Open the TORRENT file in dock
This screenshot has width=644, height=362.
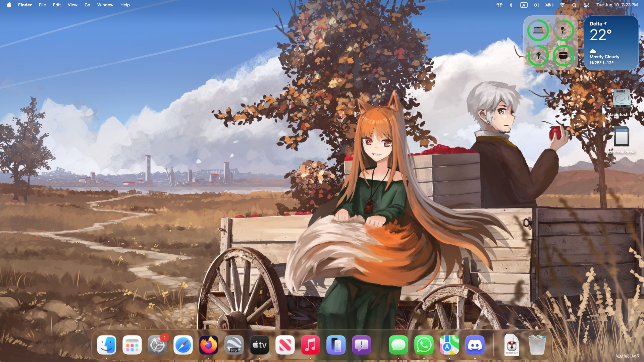pyautogui.click(x=512, y=345)
